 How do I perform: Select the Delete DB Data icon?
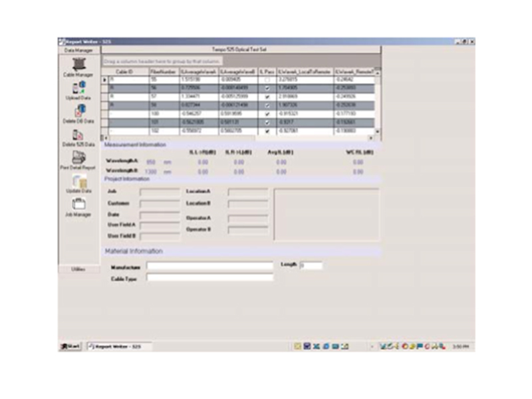click(78, 110)
